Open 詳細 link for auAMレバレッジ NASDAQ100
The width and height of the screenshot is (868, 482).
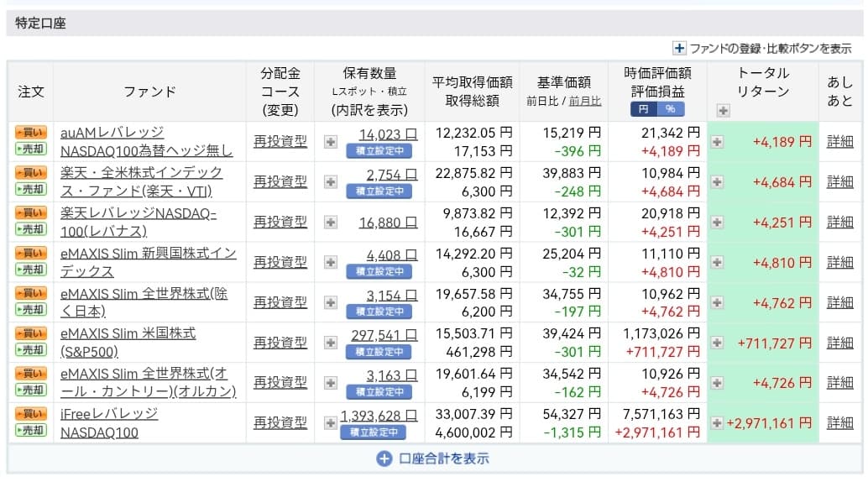839,142
